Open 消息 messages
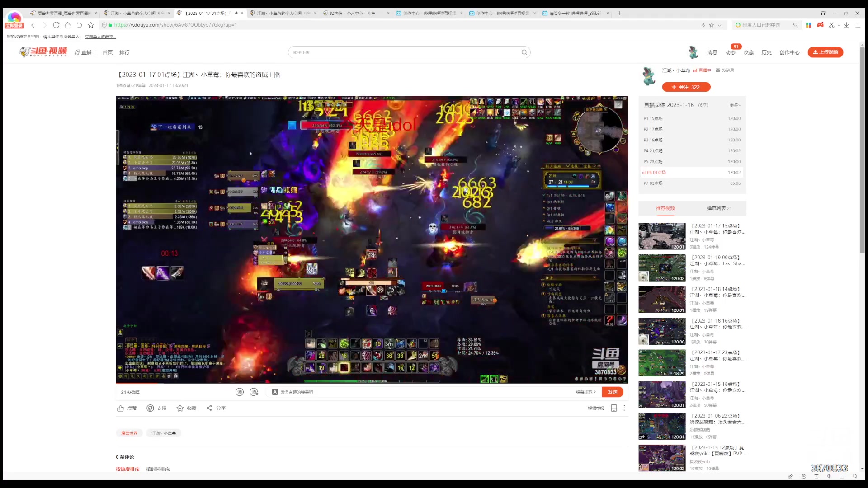The width and height of the screenshot is (868, 488). click(x=712, y=52)
